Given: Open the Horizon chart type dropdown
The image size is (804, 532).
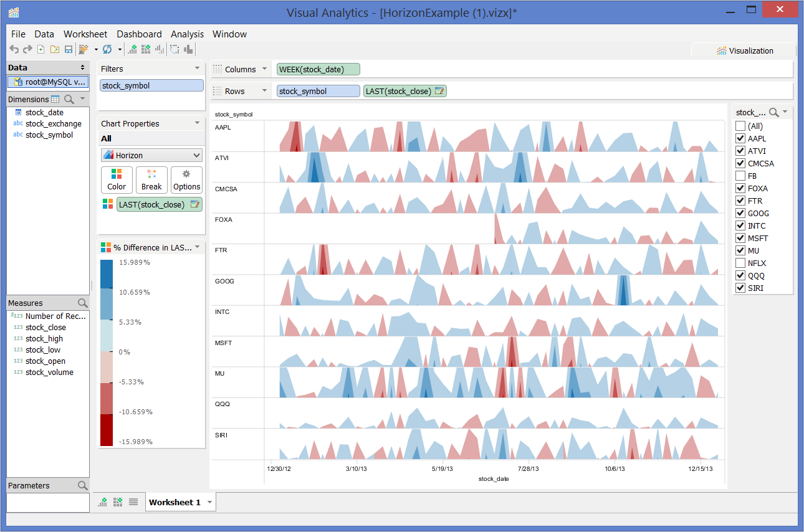Looking at the screenshot, I should (x=151, y=155).
